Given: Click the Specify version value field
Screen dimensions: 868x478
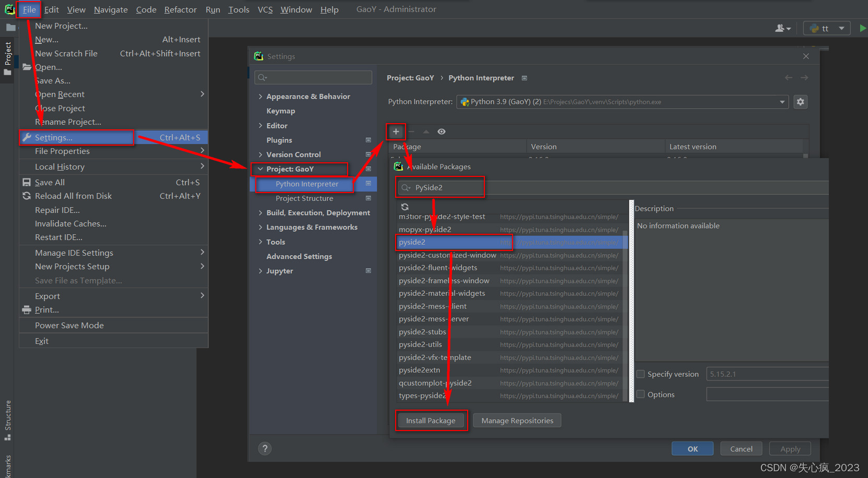Looking at the screenshot, I should (x=767, y=374).
